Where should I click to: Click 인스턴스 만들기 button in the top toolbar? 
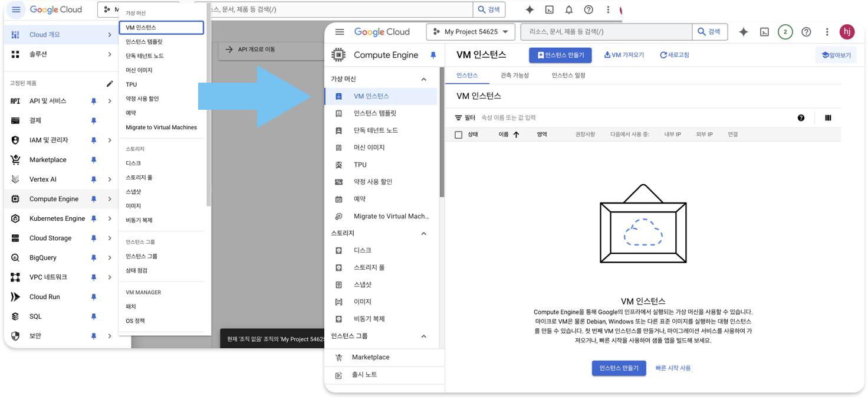click(x=560, y=55)
